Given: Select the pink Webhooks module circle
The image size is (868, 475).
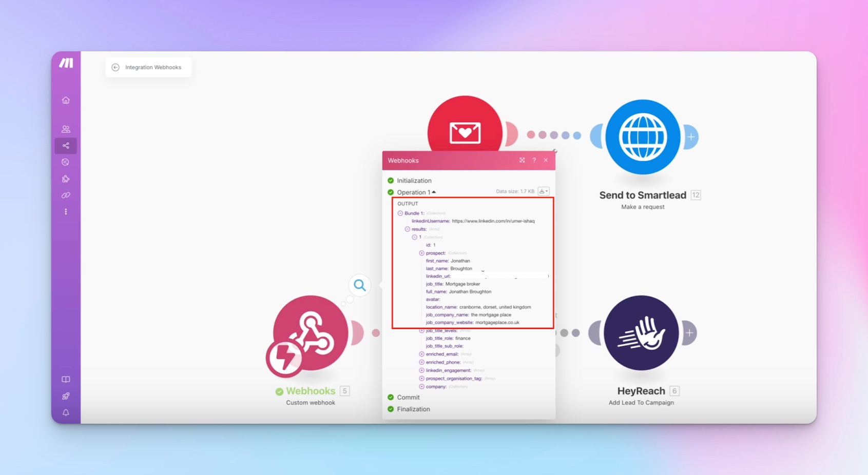Looking at the screenshot, I should tap(311, 332).
